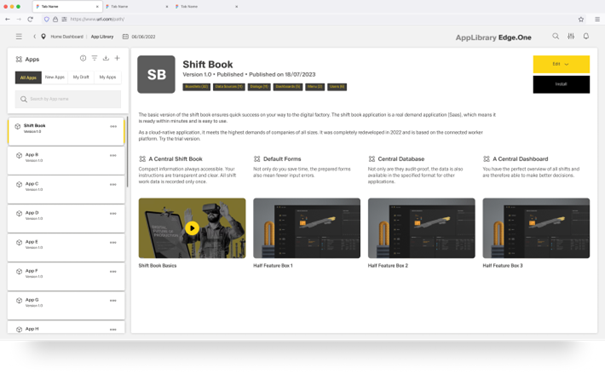Select Shift Book in the apps list
Image resolution: width=605 pixels, height=374 pixels.
pos(66,132)
